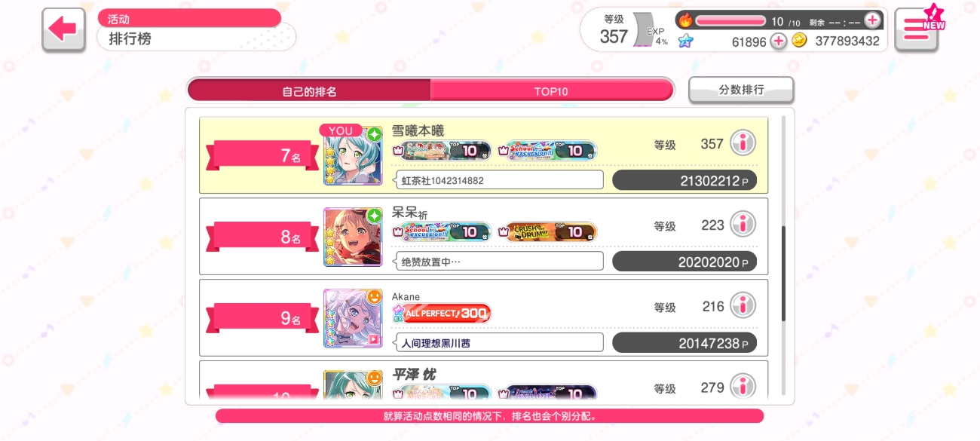This screenshot has height=441, width=980.
Task: Buy stars with the plus beside 61896
Action: [779, 41]
